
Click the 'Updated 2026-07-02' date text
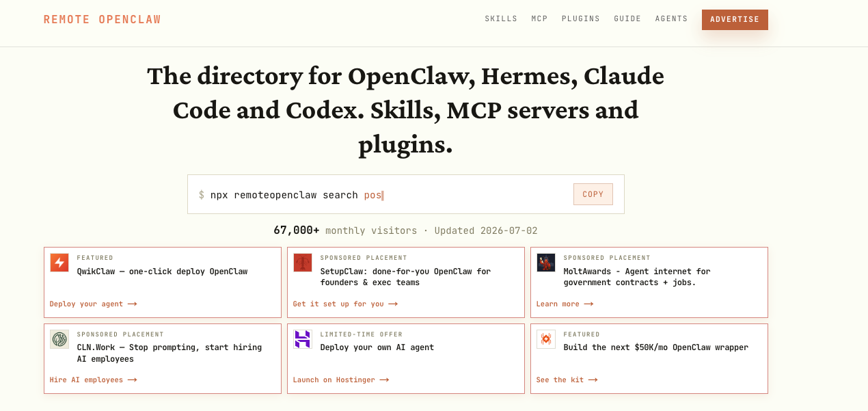pyautogui.click(x=486, y=230)
